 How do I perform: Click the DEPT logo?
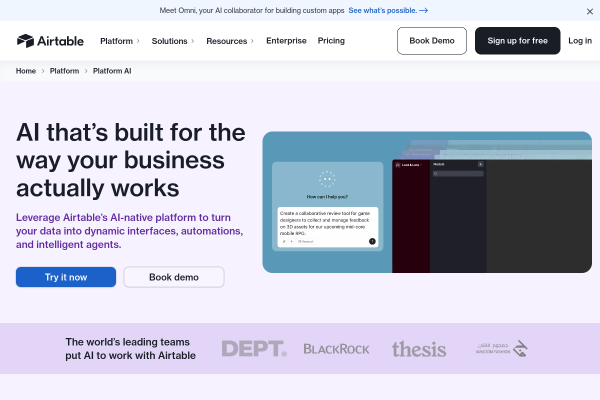pyautogui.click(x=254, y=349)
